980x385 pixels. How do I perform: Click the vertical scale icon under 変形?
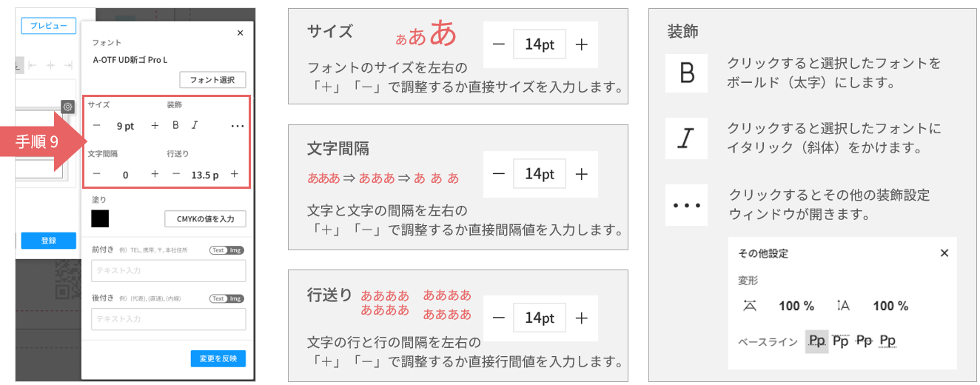point(843,305)
